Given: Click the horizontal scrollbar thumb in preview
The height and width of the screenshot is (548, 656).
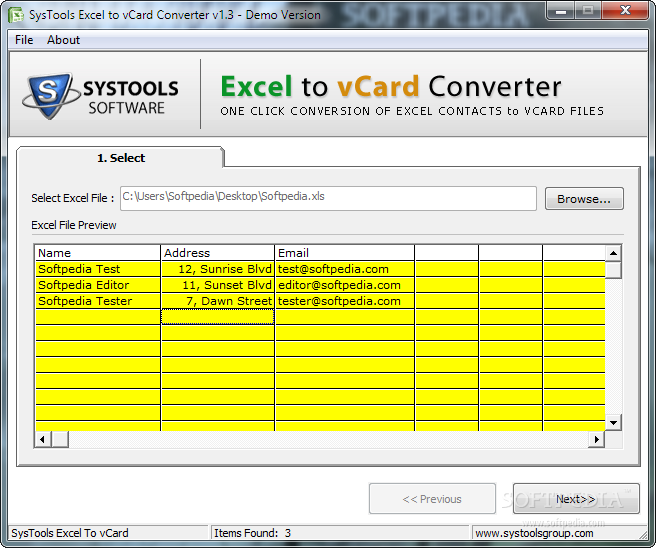Looking at the screenshot, I should (60, 439).
